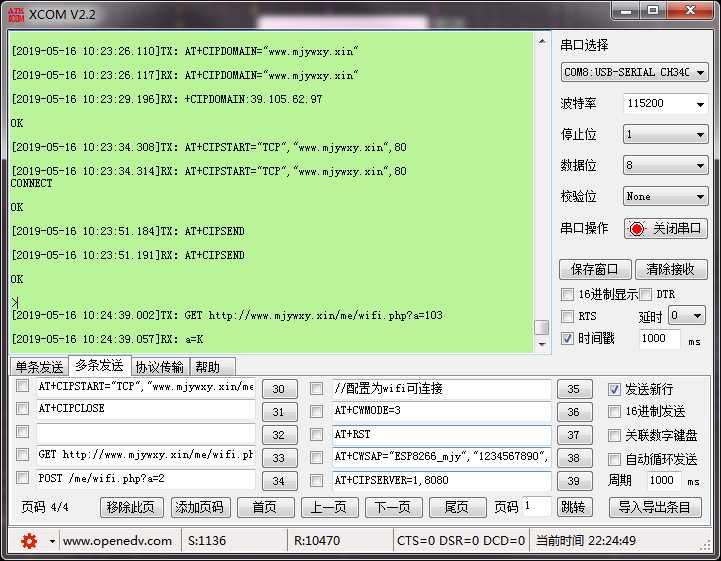Image resolution: width=721 pixels, height=561 pixels.
Task: Open the www.openedv.com link
Action: (117, 541)
